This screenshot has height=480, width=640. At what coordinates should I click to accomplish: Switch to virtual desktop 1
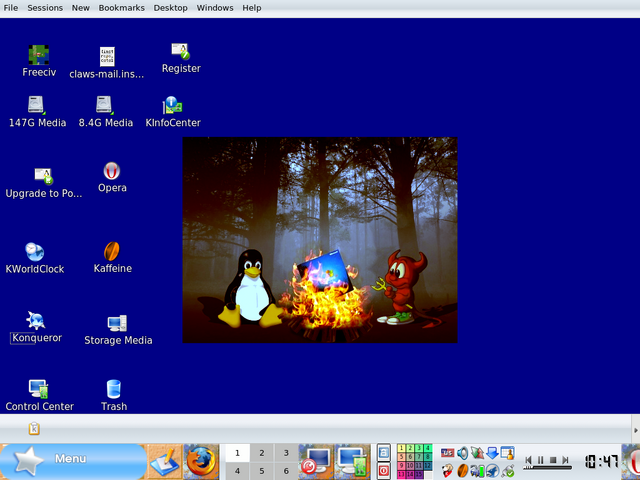(x=237, y=453)
